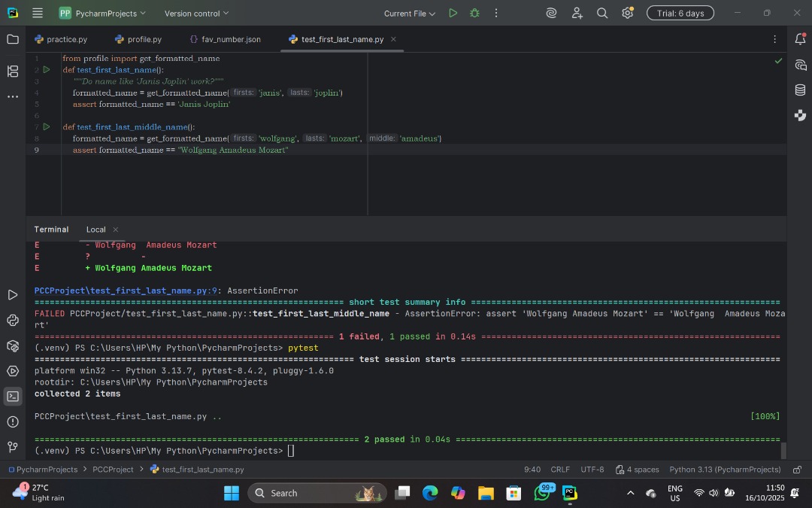The width and height of the screenshot is (812, 508).
Task: Click the terminal vertical scrollbar thumb
Action: click(783, 451)
